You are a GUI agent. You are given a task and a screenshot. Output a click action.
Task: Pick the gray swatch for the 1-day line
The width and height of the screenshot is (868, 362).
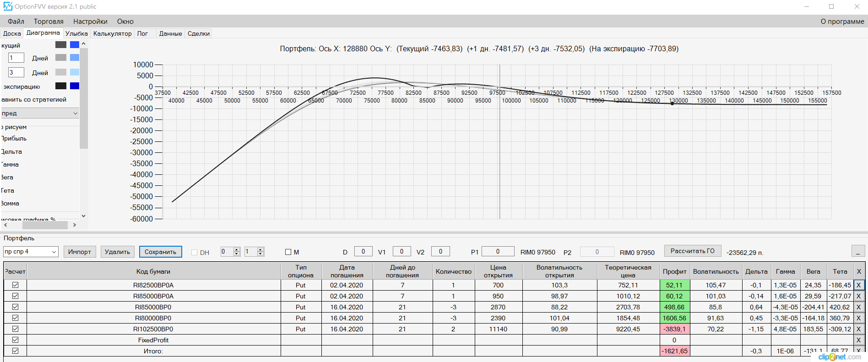[61, 57]
